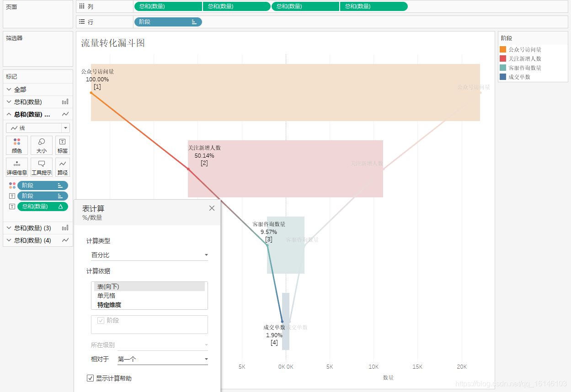Click label T icon before second 阶段 pill

point(12,196)
